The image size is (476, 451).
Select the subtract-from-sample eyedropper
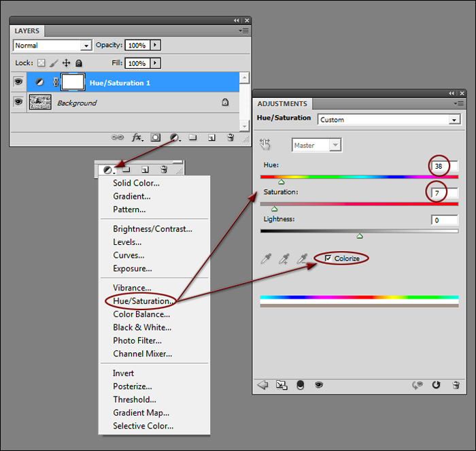click(x=303, y=258)
